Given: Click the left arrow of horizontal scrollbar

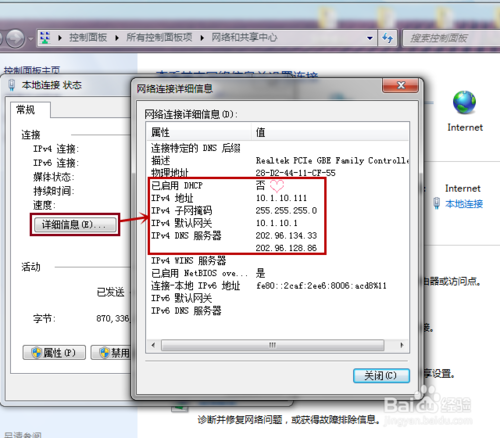Looking at the screenshot, I should (x=153, y=345).
